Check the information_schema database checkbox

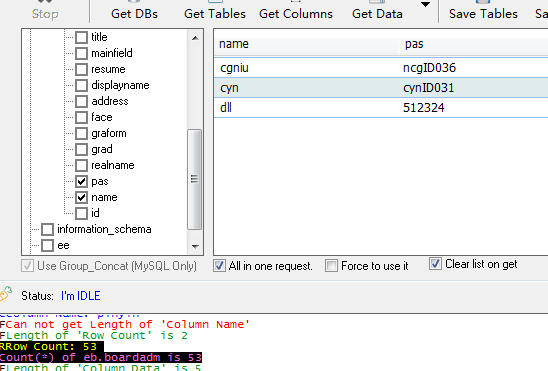point(48,230)
